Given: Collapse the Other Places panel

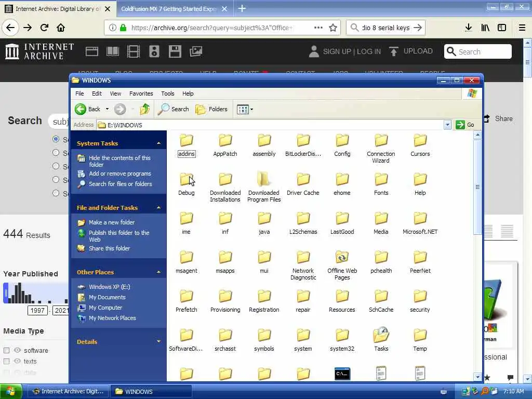Looking at the screenshot, I should coord(158,272).
